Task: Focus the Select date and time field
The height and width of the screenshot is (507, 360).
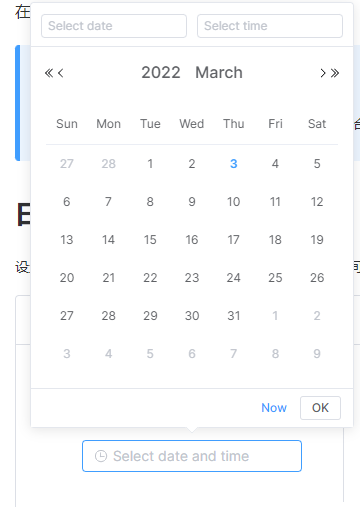Action: click(x=192, y=456)
